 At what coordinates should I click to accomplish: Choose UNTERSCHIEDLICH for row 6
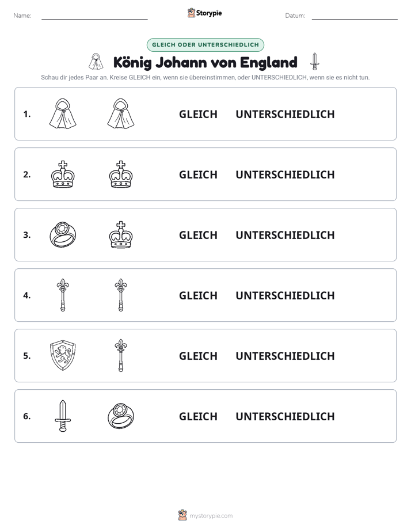tap(285, 416)
